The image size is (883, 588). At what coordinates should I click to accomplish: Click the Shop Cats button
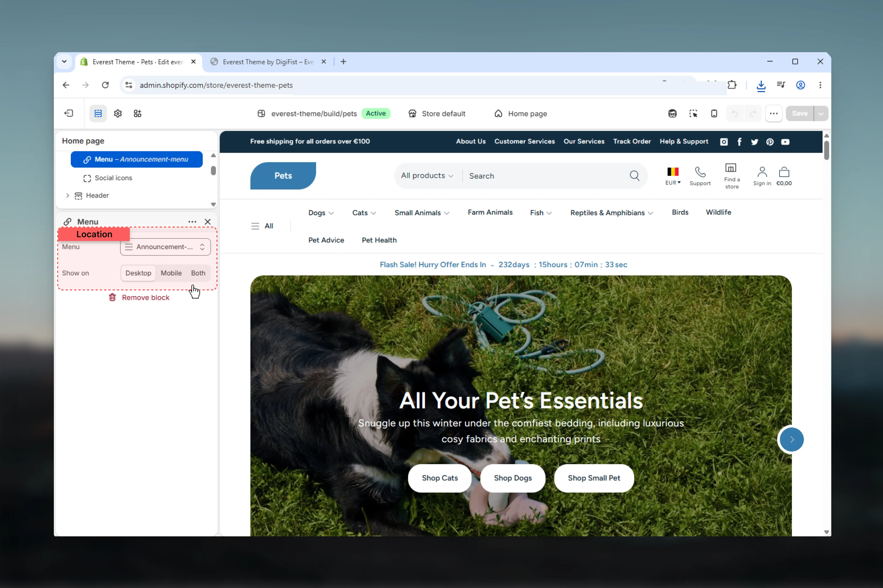tap(439, 478)
